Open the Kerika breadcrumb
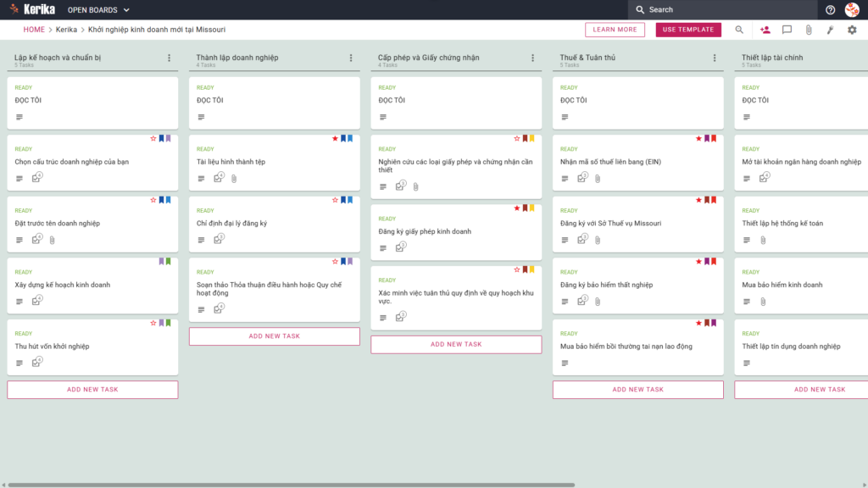 coord(66,30)
